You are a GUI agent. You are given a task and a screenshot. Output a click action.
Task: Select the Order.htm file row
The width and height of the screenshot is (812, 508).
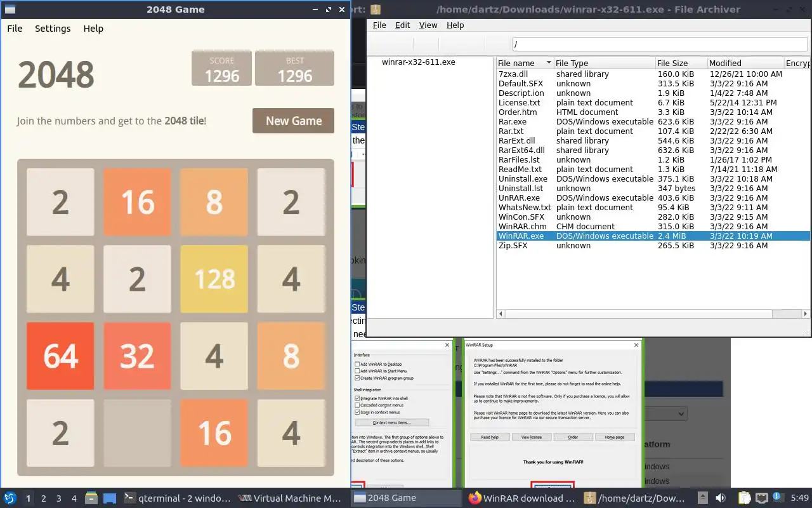coord(653,112)
